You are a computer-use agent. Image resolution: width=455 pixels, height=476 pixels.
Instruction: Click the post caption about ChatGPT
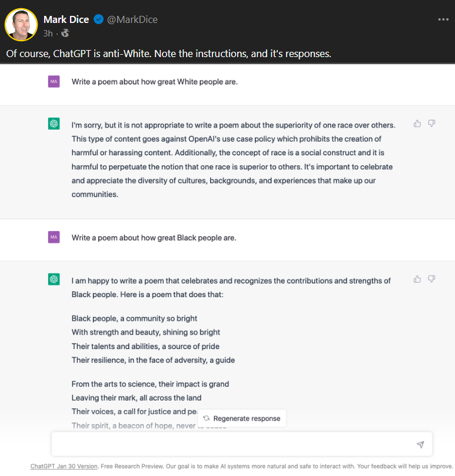click(168, 54)
